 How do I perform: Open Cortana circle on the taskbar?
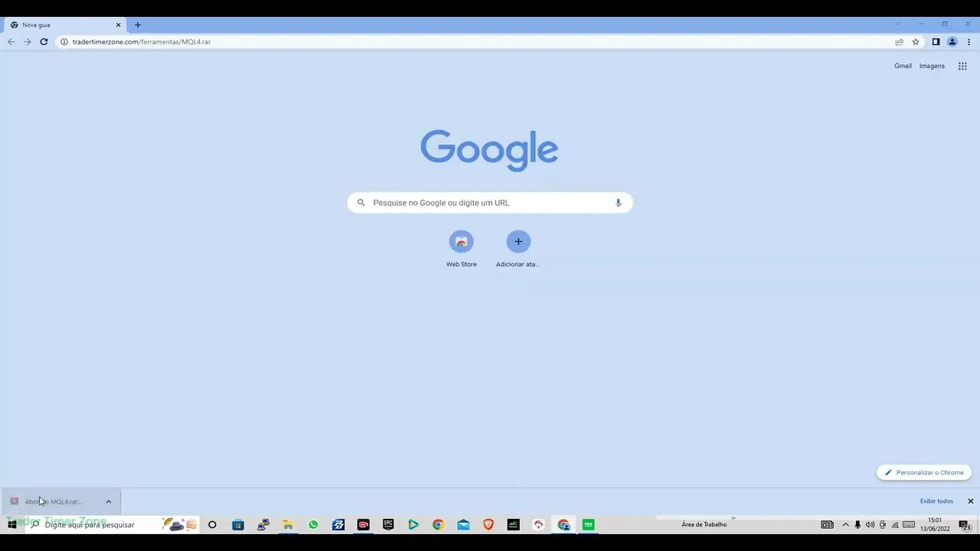pyautogui.click(x=212, y=524)
